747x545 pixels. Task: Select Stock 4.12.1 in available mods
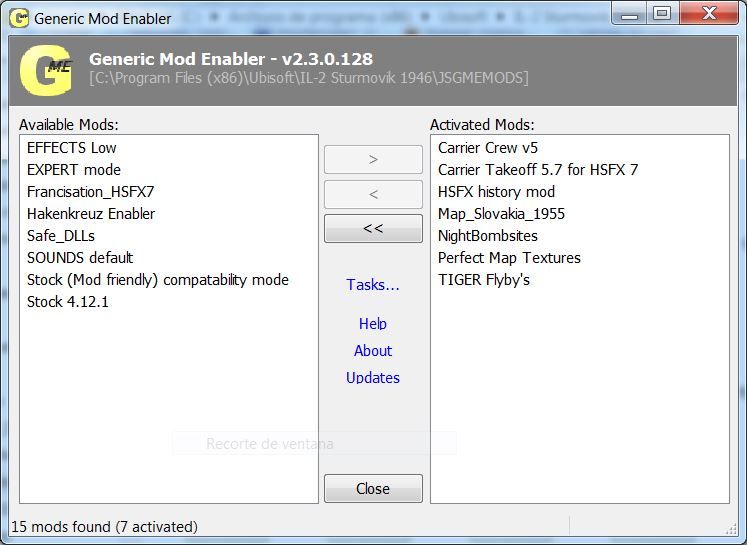pyautogui.click(x=68, y=302)
